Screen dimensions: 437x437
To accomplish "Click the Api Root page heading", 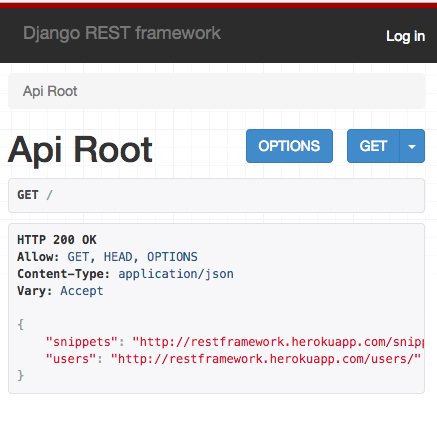I will point(80,150).
